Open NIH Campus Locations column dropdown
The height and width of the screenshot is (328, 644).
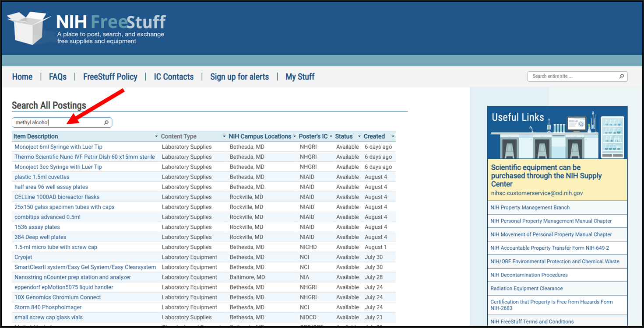(295, 137)
